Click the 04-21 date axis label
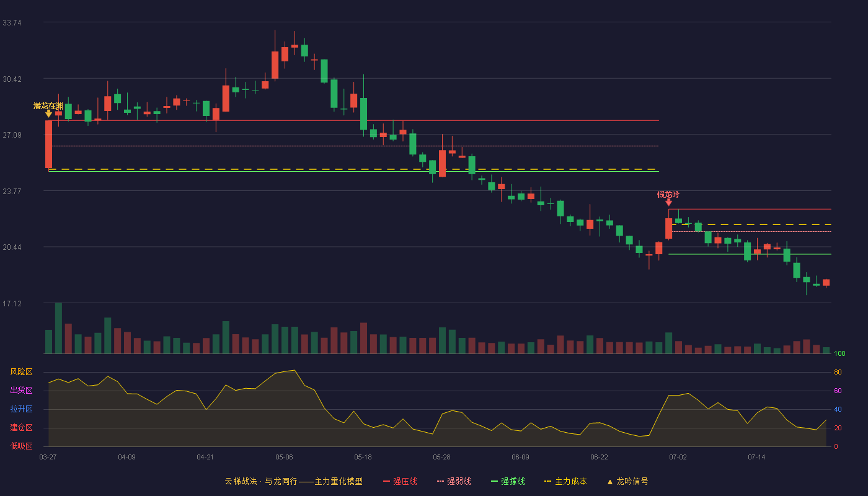The width and height of the screenshot is (868, 496). point(205,457)
